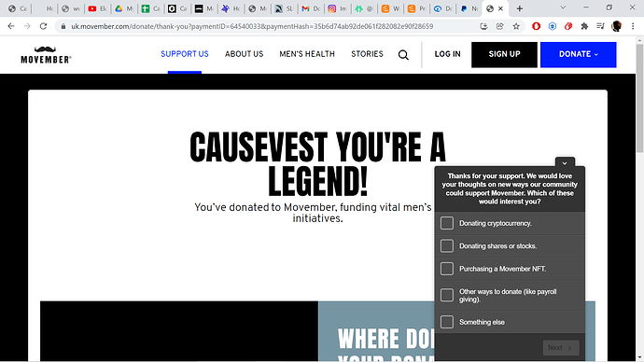Image resolution: width=644 pixels, height=362 pixels.
Task: Open SUPPORT US menu
Action: tap(185, 54)
